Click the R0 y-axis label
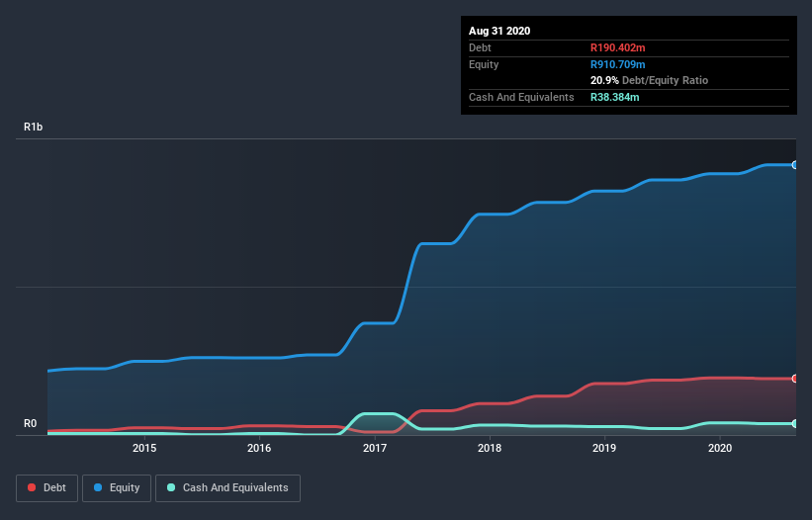Image resolution: width=812 pixels, height=520 pixels. 30,423
